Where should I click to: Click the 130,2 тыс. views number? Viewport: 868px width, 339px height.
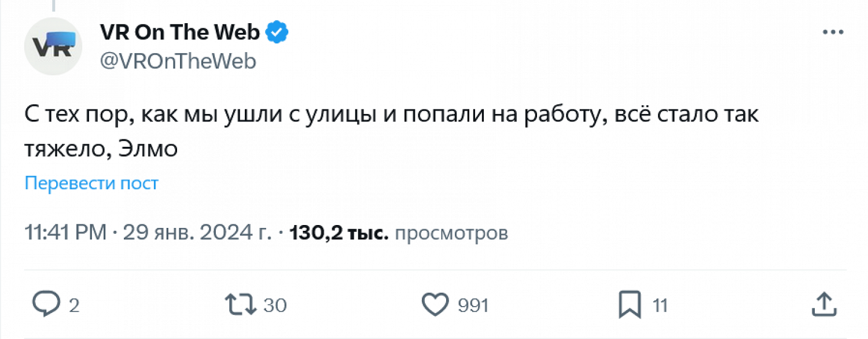click(x=339, y=233)
